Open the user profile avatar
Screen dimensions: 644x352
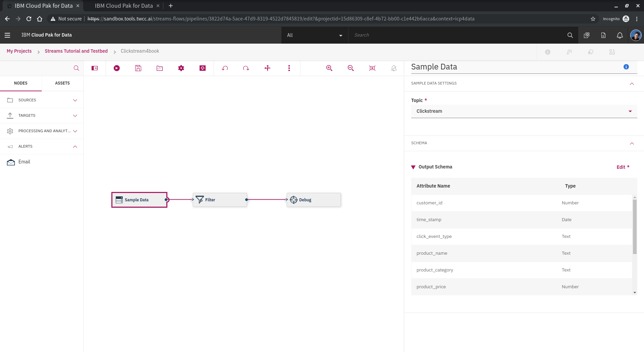coord(636,35)
